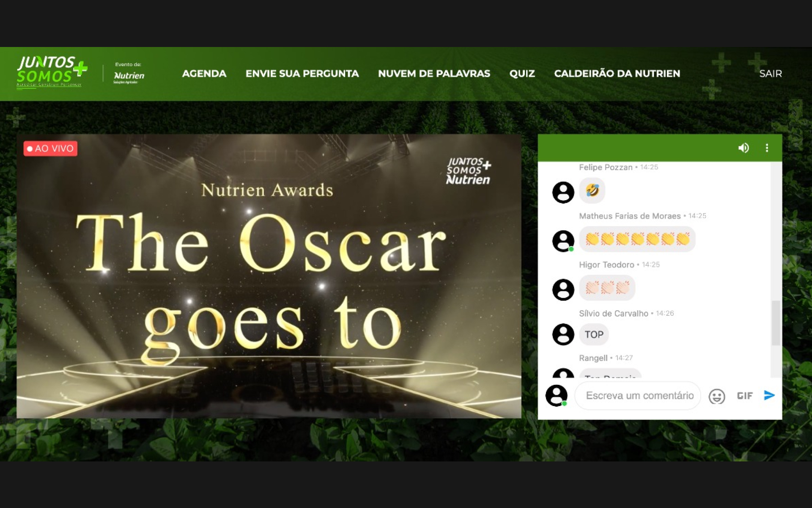Click Felipe Pozzan's avatar icon
The width and height of the screenshot is (812, 508).
coord(563,192)
